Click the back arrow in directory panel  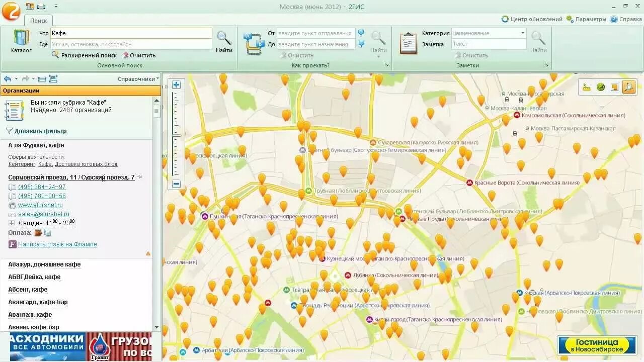click(x=8, y=79)
